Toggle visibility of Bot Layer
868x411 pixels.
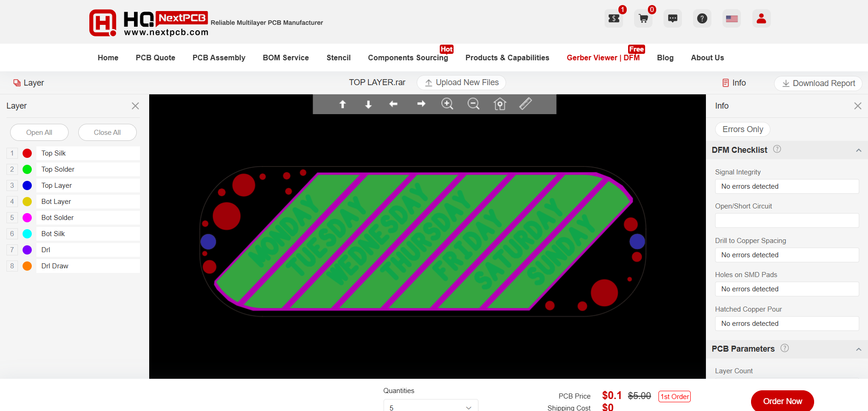pos(27,202)
